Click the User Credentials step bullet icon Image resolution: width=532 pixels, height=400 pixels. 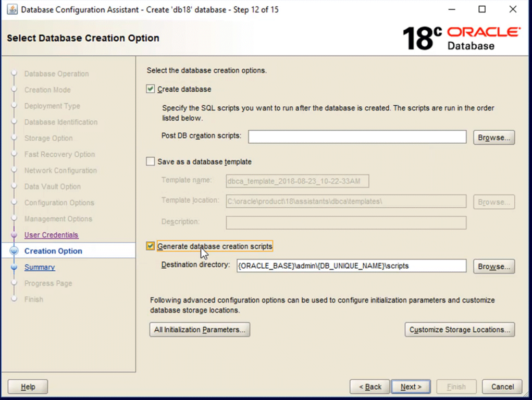click(x=15, y=235)
